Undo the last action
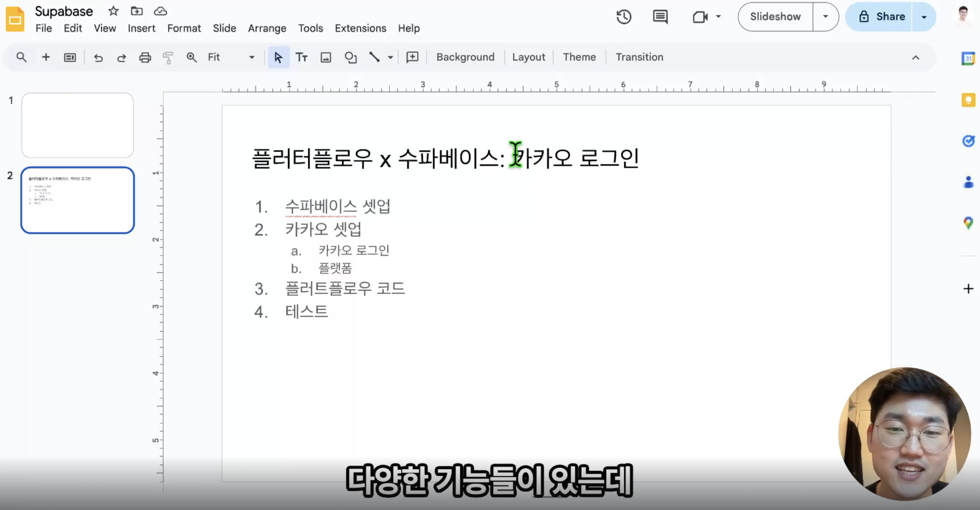 click(98, 58)
